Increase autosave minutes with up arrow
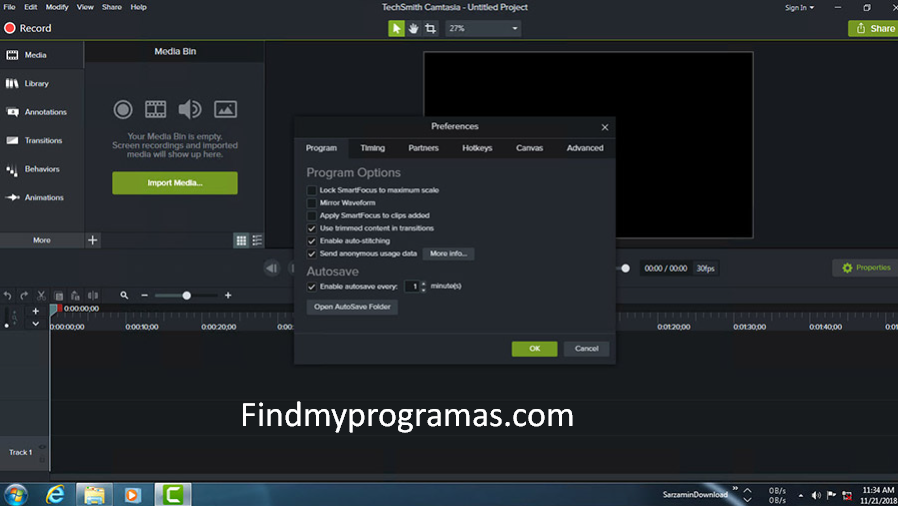898x506 pixels. 424,283
